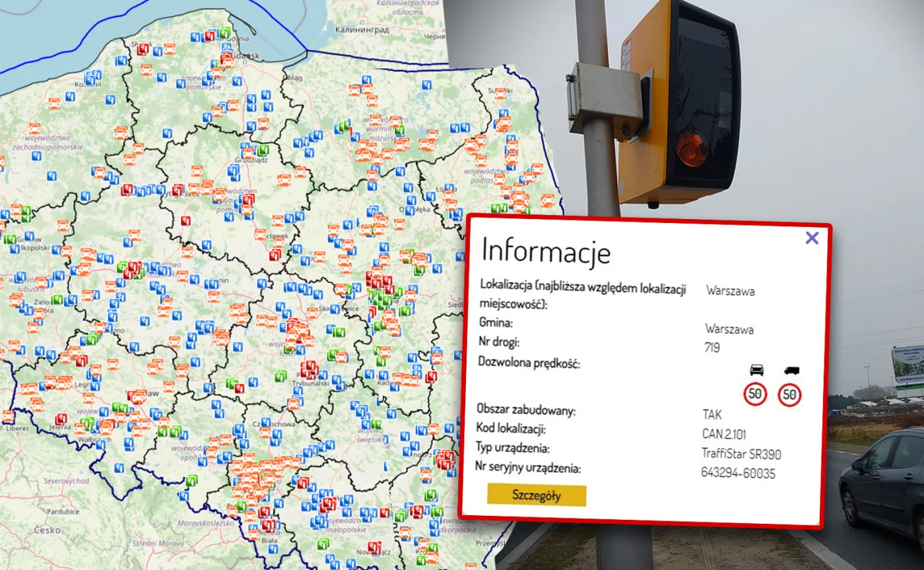
Task: Click the 50 speed sign under van
Action: point(790,395)
